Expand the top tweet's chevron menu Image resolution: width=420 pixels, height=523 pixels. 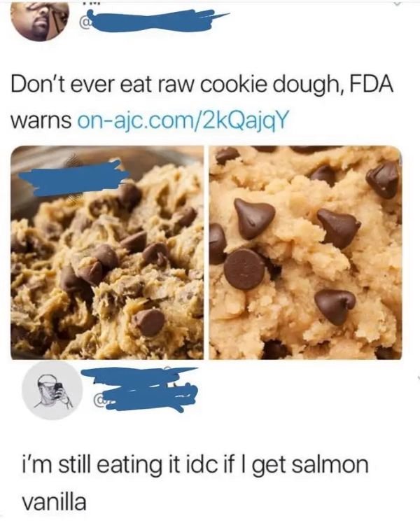(397, 3)
